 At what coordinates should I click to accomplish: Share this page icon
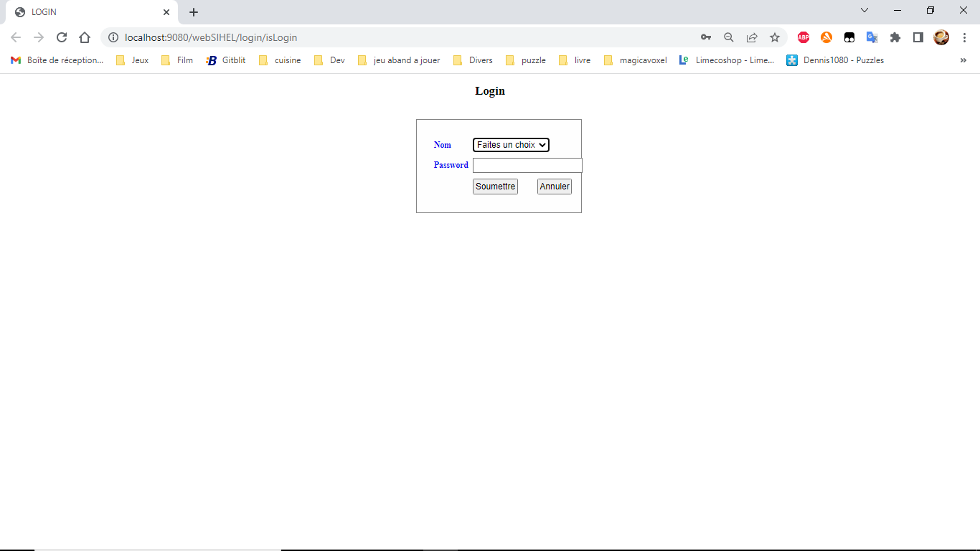tap(752, 37)
